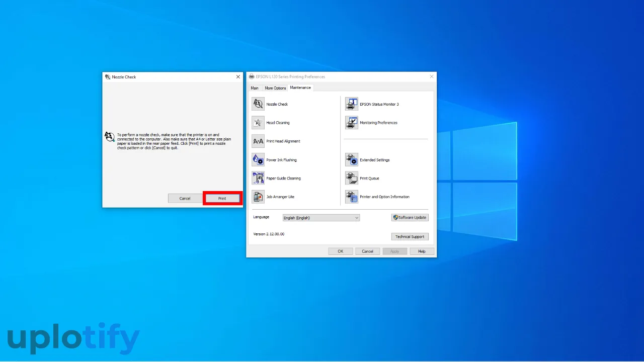This screenshot has height=362, width=644.
Task: Close the EPSON Printing Preferences window
Action: 431,77
